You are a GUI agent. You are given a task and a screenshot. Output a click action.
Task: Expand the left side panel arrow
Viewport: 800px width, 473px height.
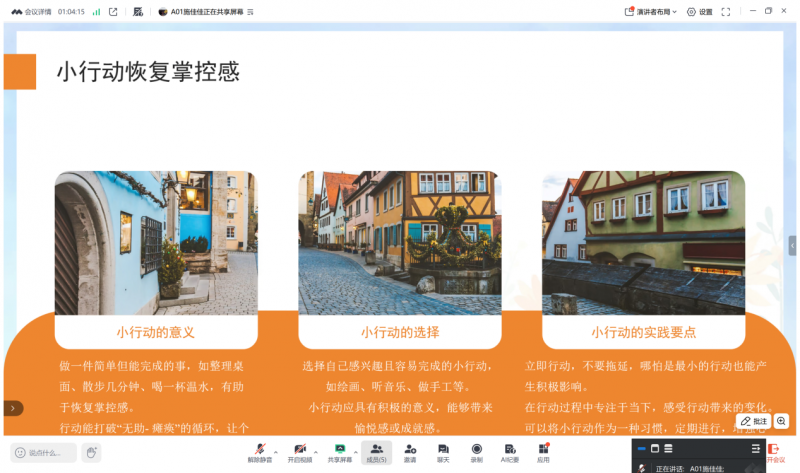(x=11, y=408)
